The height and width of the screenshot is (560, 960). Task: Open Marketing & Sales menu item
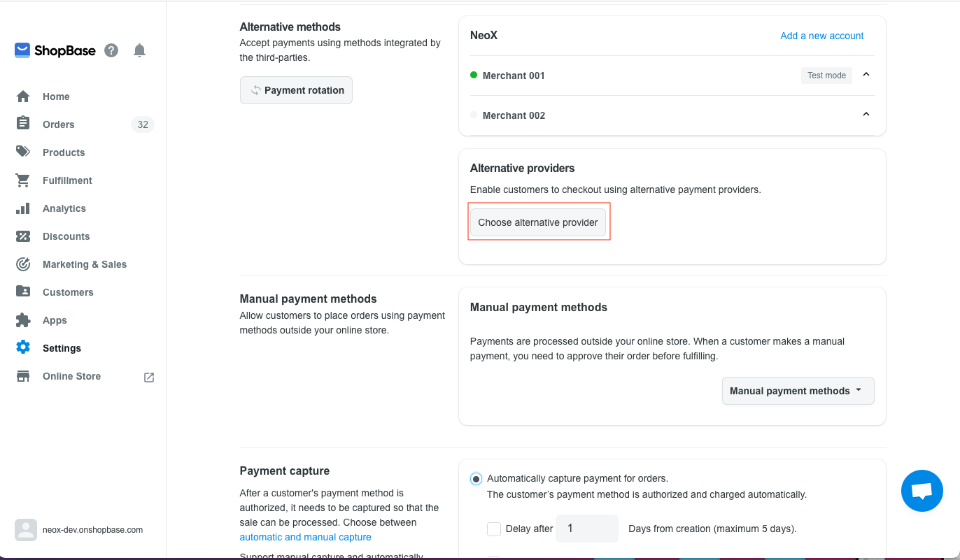pos(84,264)
